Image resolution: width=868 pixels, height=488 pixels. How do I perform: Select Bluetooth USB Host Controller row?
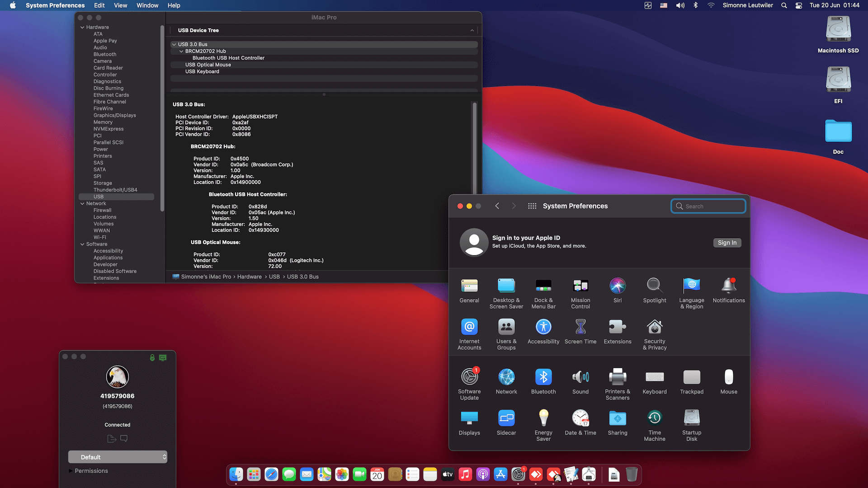tap(324, 58)
